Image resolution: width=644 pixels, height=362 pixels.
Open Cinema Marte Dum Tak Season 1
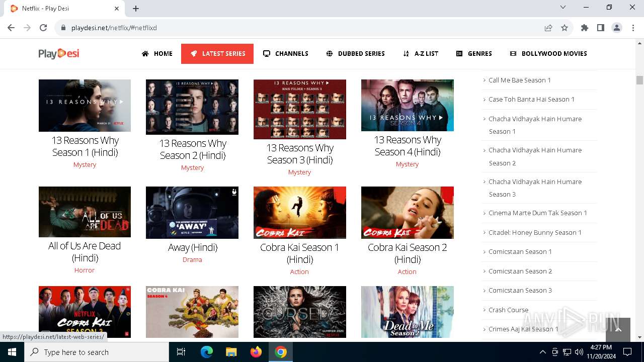coord(538,213)
